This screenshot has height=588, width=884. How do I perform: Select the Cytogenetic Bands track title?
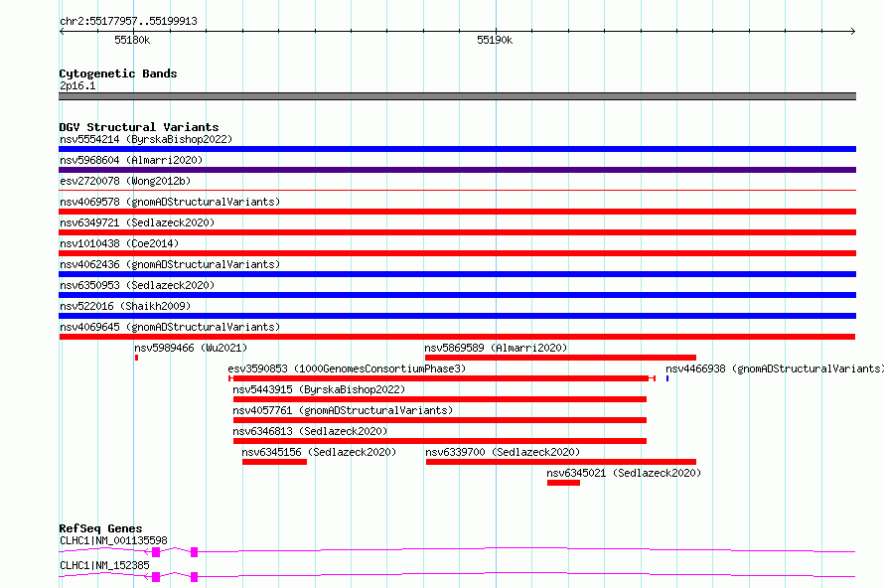click(118, 73)
